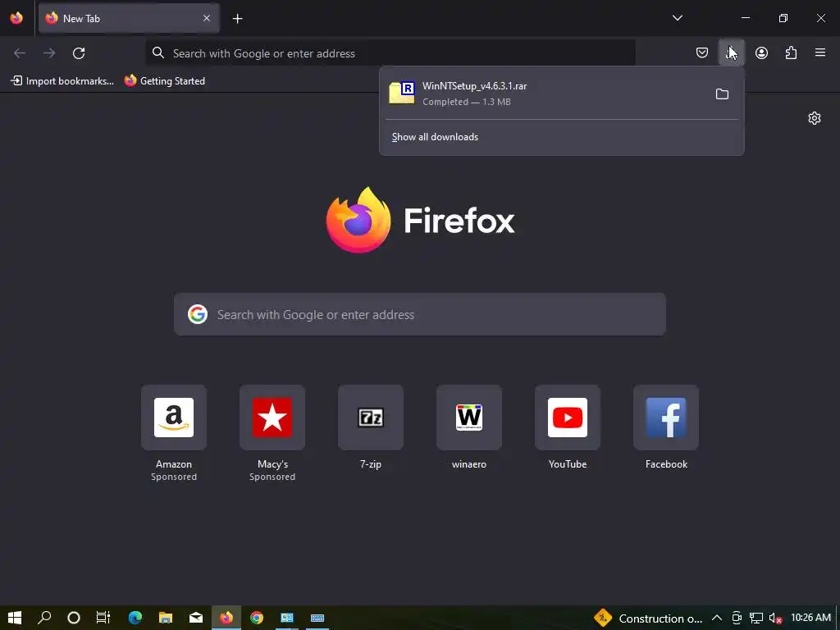Image resolution: width=840 pixels, height=630 pixels.
Task: Open a new tab with plus button
Action: (237, 19)
